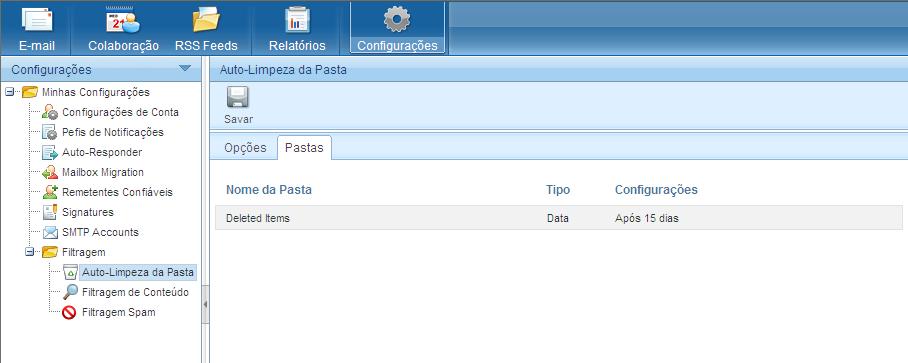Select the Configurações gear icon
The height and width of the screenshot is (363, 908).
point(397,19)
